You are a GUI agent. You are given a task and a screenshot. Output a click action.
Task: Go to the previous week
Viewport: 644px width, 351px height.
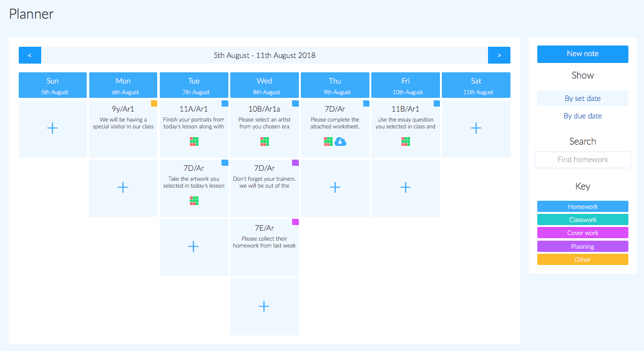[30, 55]
